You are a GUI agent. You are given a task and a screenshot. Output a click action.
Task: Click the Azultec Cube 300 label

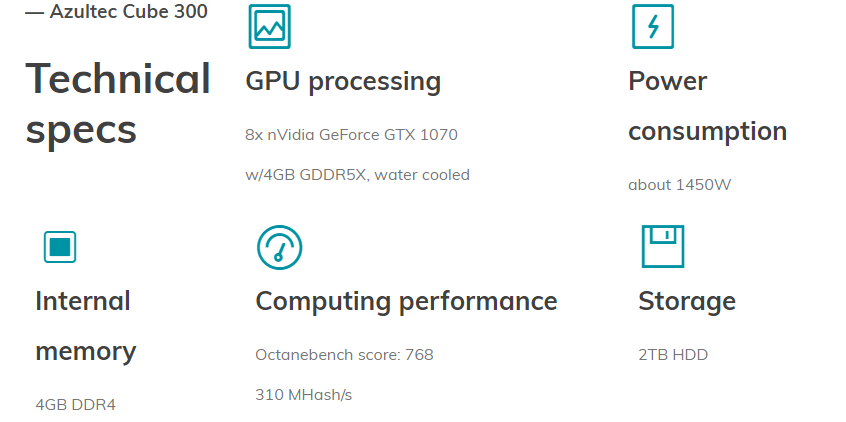(x=117, y=11)
